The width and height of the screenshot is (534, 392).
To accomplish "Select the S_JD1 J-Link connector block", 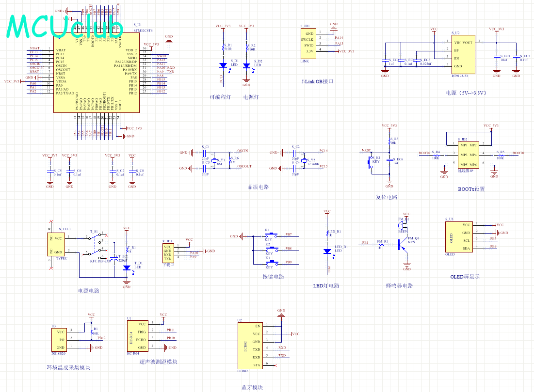I will coord(308,43).
